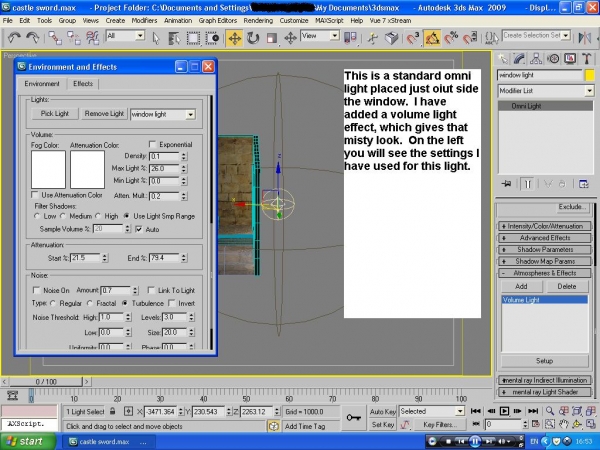Activate Select and Scale tool
Screen dimensions: 600x450
click(272, 38)
